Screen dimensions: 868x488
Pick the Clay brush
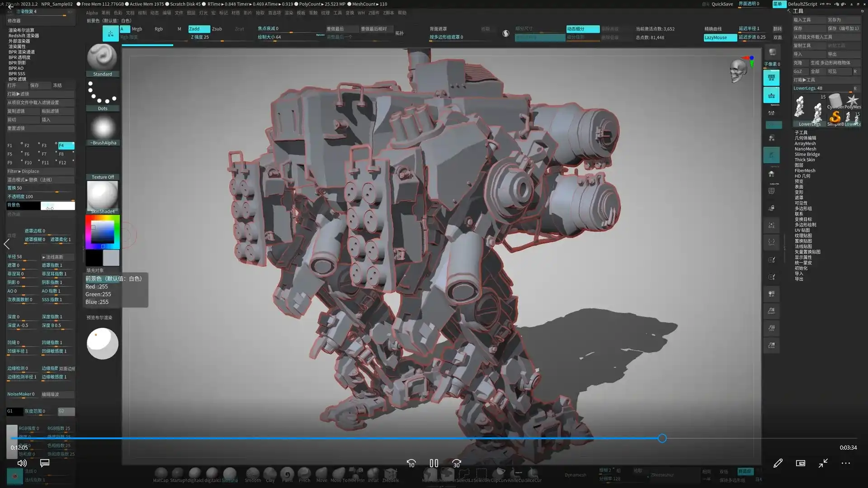270,474
